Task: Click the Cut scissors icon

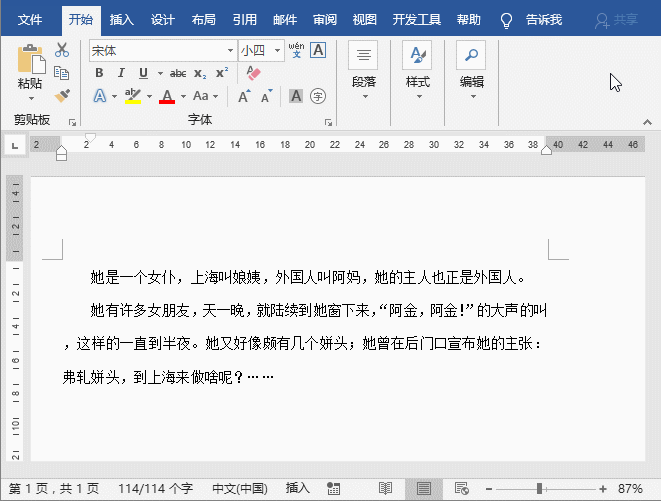Action: point(62,49)
